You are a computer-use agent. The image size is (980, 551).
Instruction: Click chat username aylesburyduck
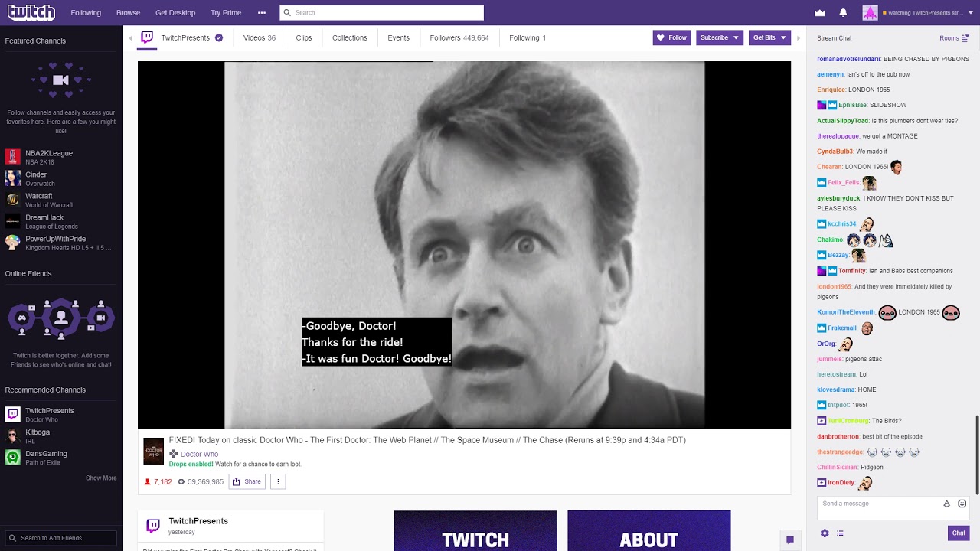[838, 198]
